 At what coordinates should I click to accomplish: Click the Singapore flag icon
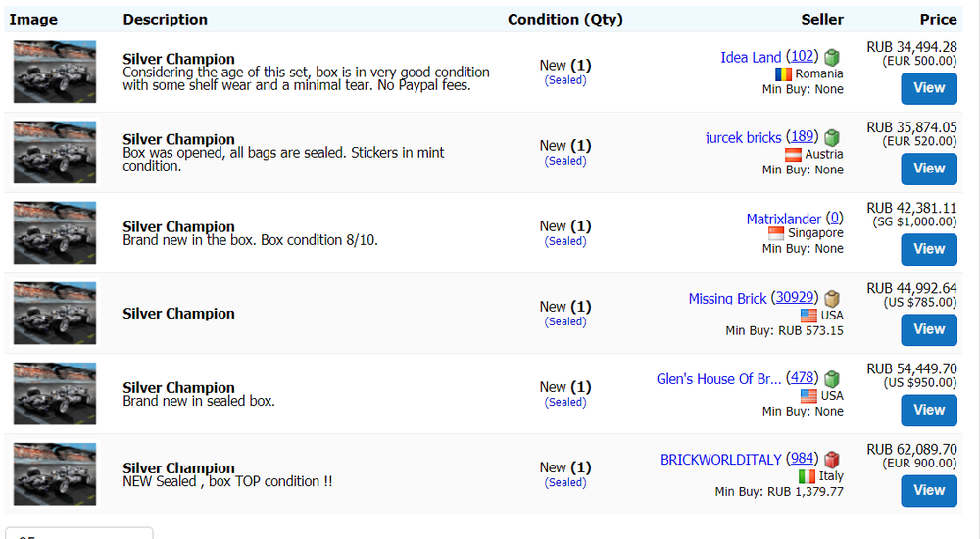[776, 233]
